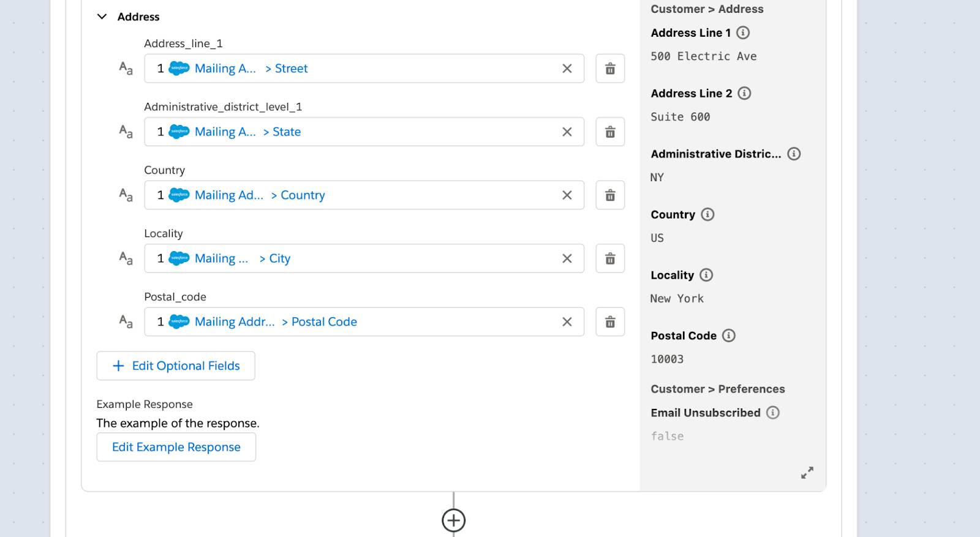
Task: Click the text type icon for Address_line_1
Action: point(126,68)
